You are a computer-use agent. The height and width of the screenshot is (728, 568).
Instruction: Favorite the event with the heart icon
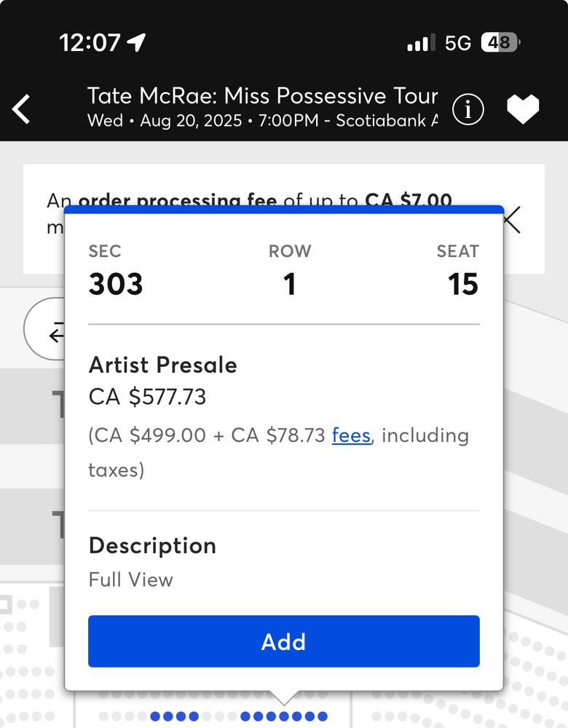523,109
